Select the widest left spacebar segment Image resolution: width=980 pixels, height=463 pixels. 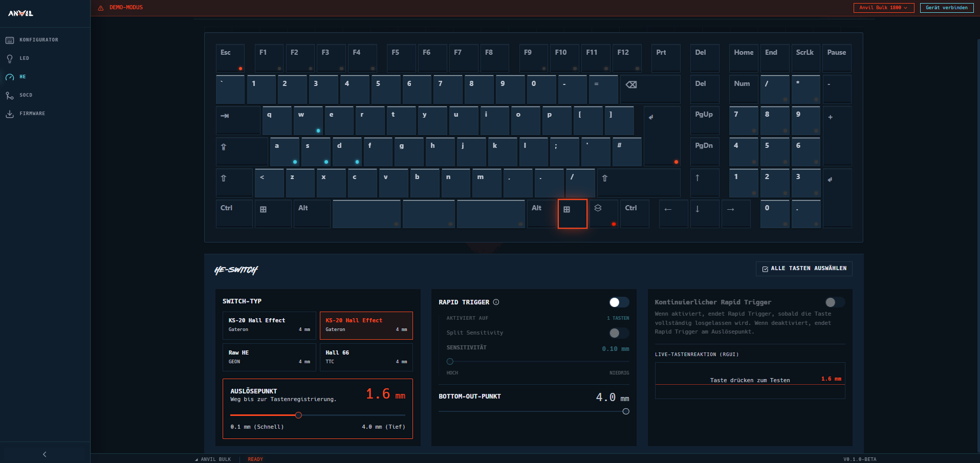366,214
